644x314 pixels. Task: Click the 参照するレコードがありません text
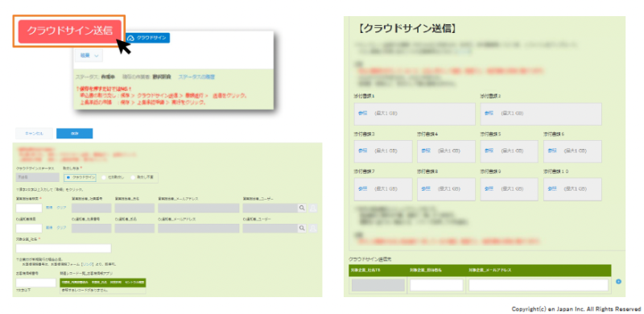click(85, 290)
